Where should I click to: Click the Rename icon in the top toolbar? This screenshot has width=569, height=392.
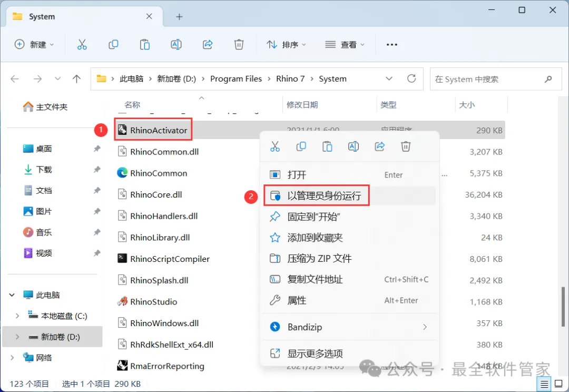tap(176, 45)
